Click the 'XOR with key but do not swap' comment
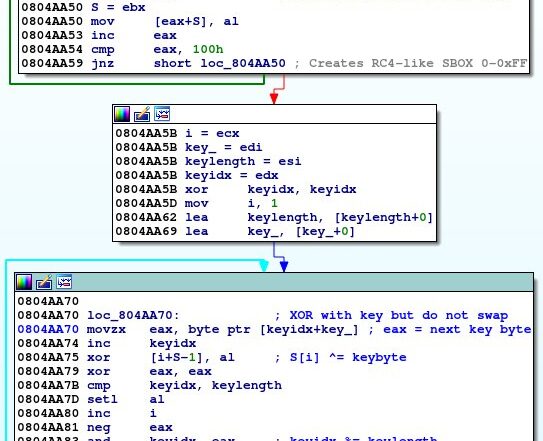Screen dimensions: 543x441 (399, 315)
